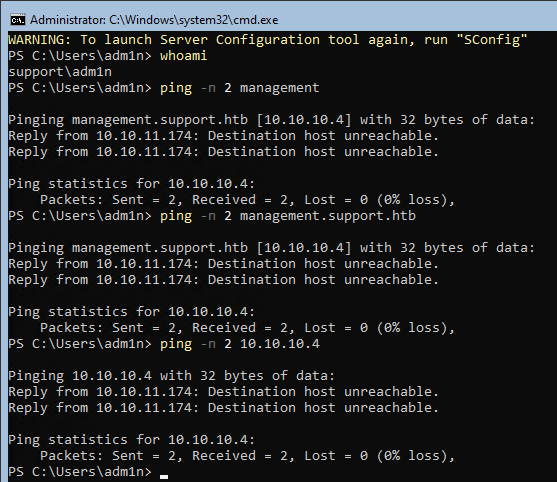The width and height of the screenshot is (557, 482).
Task: Click the first 'Pinging management.support.htb' output line
Action: [271, 120]
